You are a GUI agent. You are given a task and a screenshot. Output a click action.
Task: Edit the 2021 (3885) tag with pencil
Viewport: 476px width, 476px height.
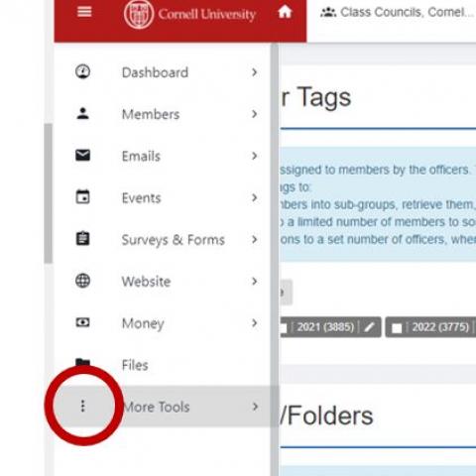point(369,327)
